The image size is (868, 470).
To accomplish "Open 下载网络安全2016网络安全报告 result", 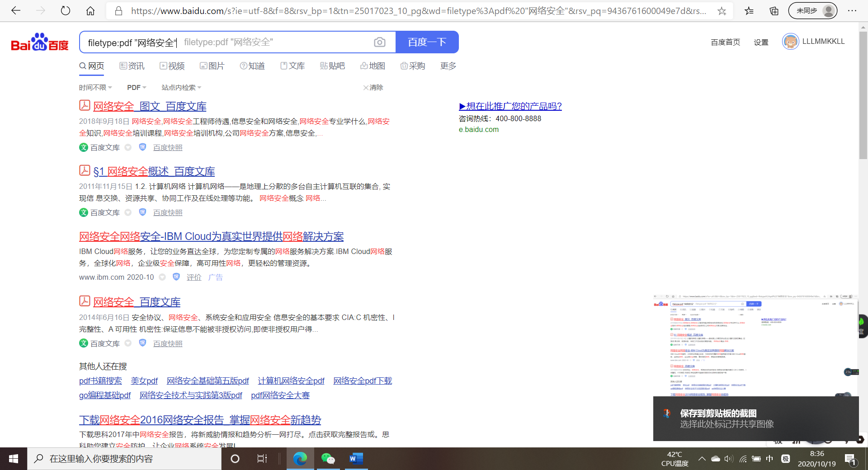I will (x=200, y=420).
